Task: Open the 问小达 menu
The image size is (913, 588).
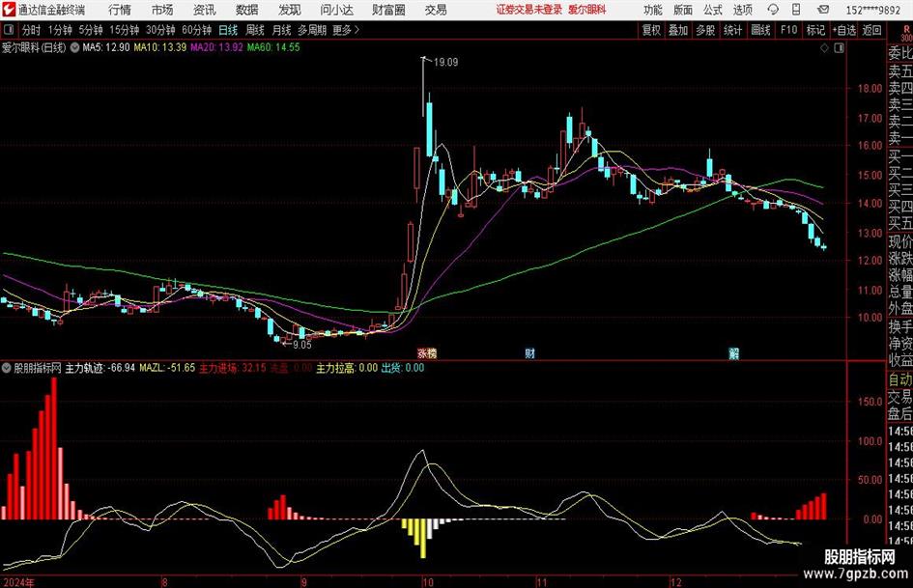Action: [336, 10]
